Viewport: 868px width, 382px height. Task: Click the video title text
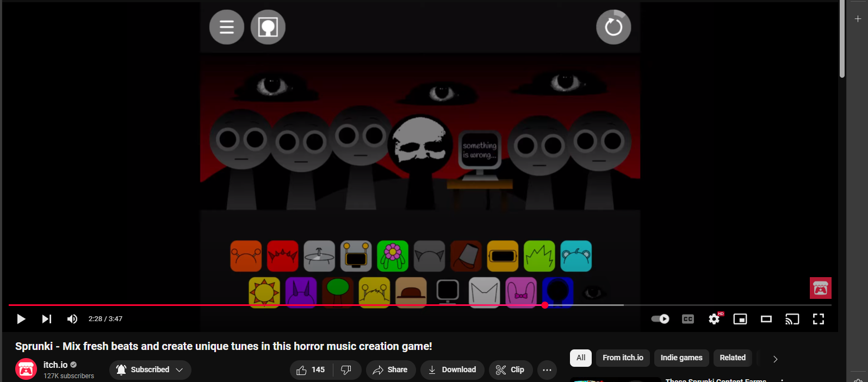[x=224, y=346]
